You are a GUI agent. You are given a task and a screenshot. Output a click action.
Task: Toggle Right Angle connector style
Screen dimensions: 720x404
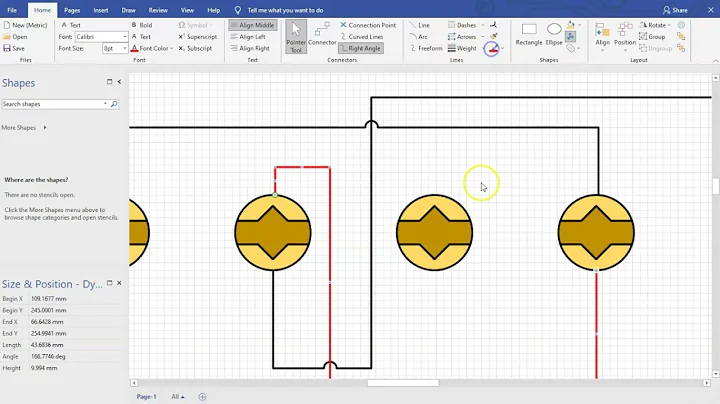point(360,48)
